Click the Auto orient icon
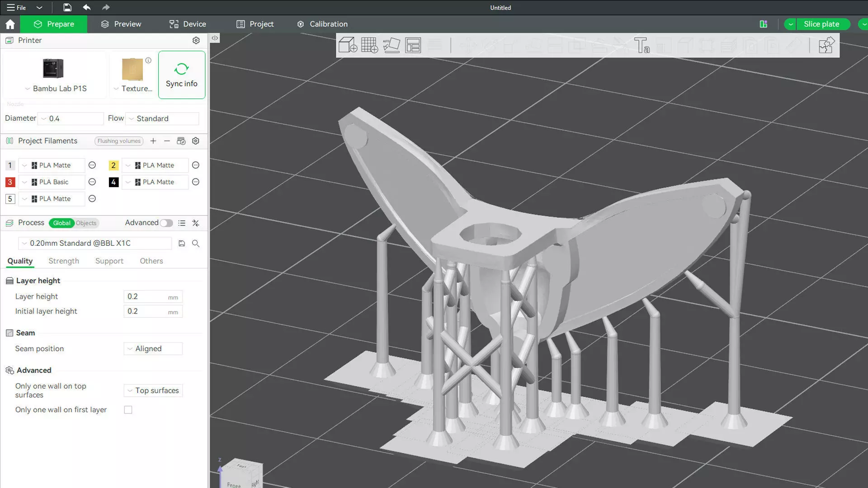The width and height of the screenshot is (868, 488). click(x=391, y=45)
